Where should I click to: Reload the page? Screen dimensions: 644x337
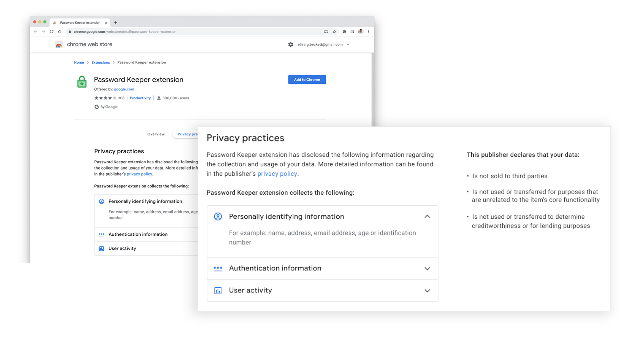52,32
